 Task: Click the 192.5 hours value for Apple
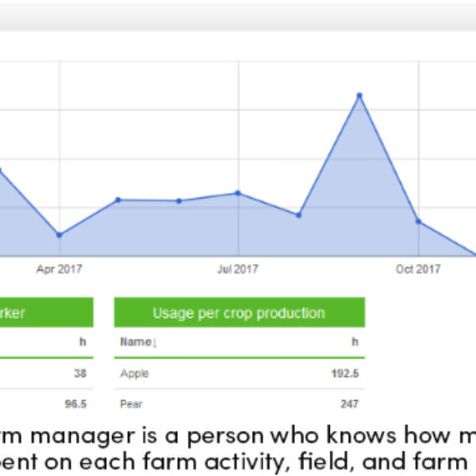click(x=345, y=373)
